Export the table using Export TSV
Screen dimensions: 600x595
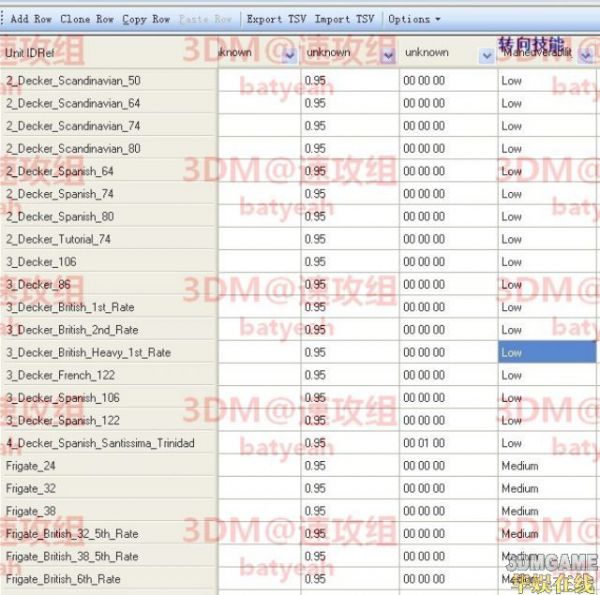(276, 19)
